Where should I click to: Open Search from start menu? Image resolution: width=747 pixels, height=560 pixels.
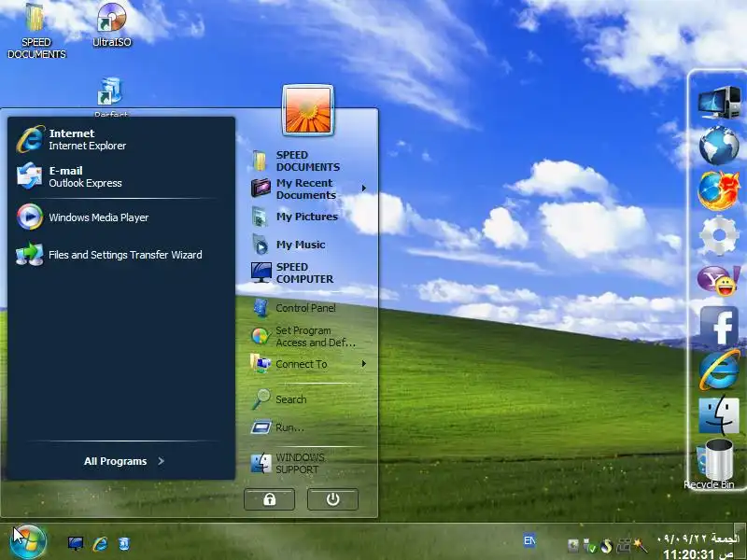(307, 399)
